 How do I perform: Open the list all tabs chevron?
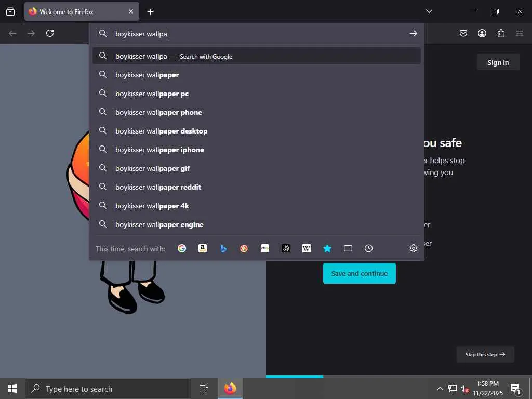429,11
